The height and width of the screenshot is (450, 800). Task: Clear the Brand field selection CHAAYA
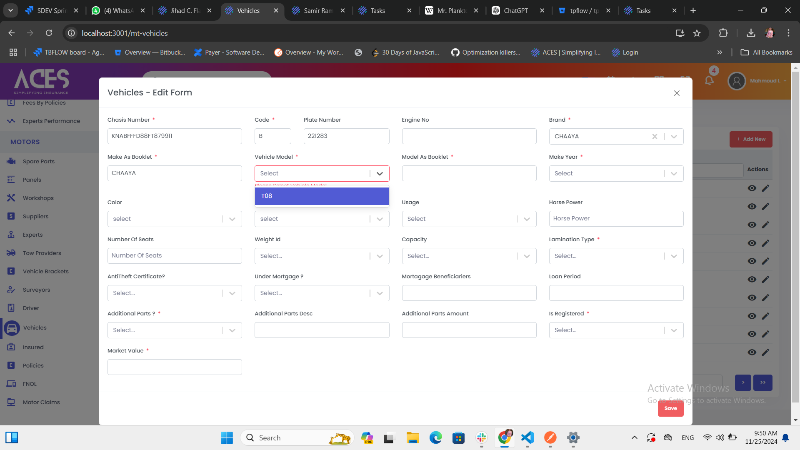tap(654, 137)
